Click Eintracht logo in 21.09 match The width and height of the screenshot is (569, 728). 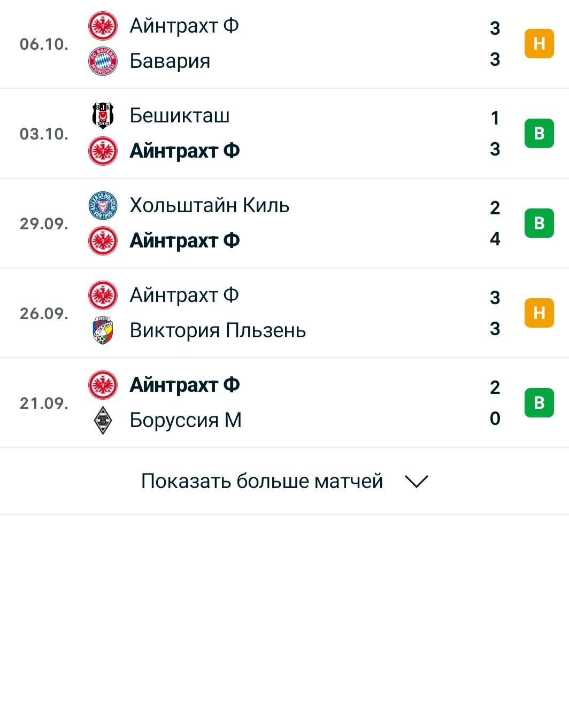[x=103, y=385]
